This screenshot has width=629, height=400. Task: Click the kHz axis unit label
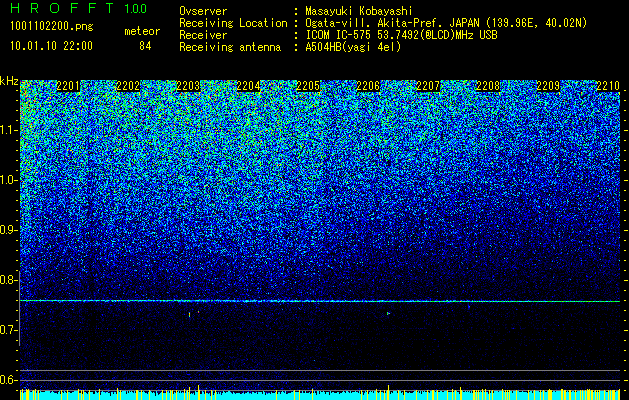click(9, 81)
